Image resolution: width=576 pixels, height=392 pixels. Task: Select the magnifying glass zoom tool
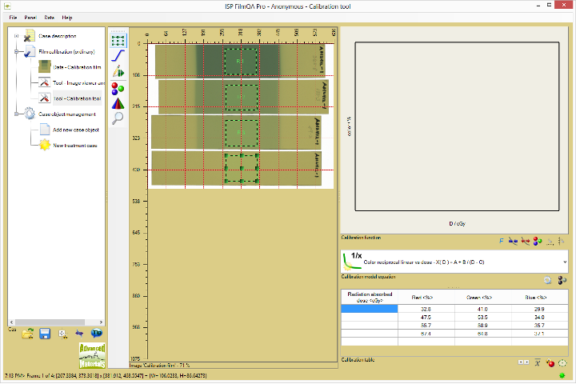pos(118,118)
